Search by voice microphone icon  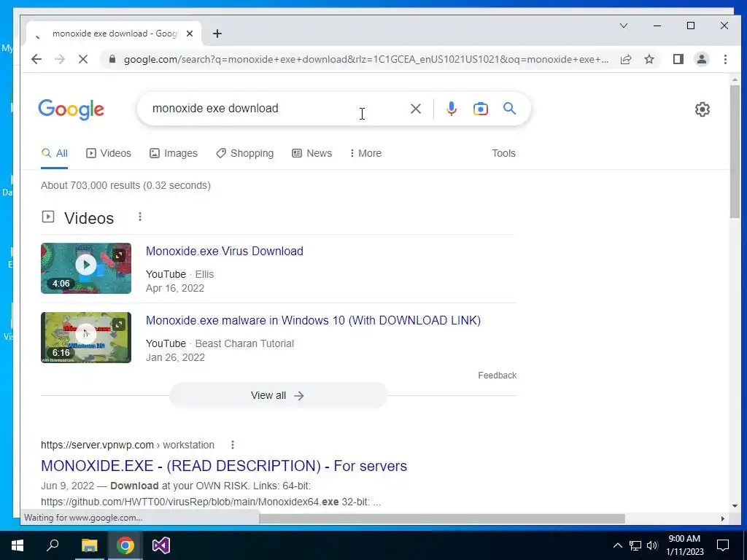pos(451,109)
